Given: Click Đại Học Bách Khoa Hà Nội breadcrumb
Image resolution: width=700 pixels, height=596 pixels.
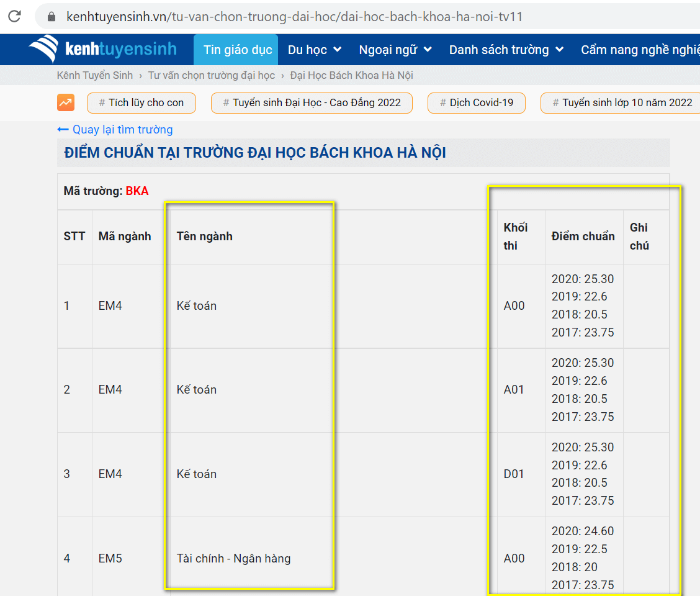Looking at the screenshot, I should click(351, 75).
